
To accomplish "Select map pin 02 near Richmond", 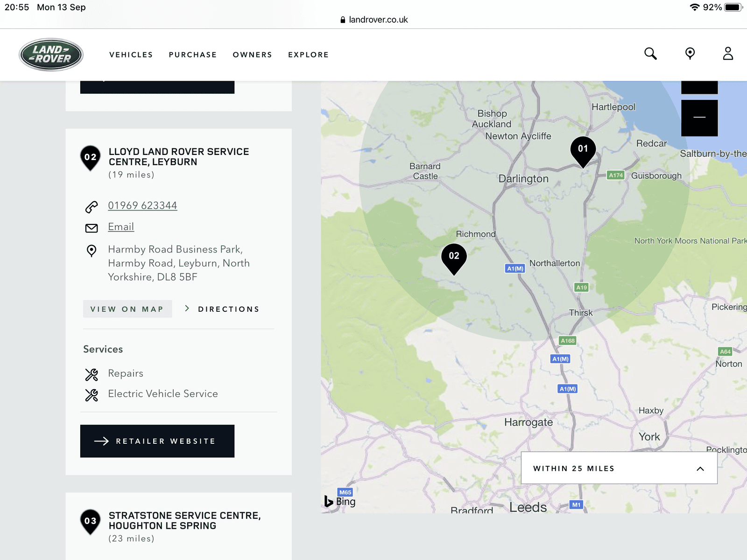I will (454, 259).
